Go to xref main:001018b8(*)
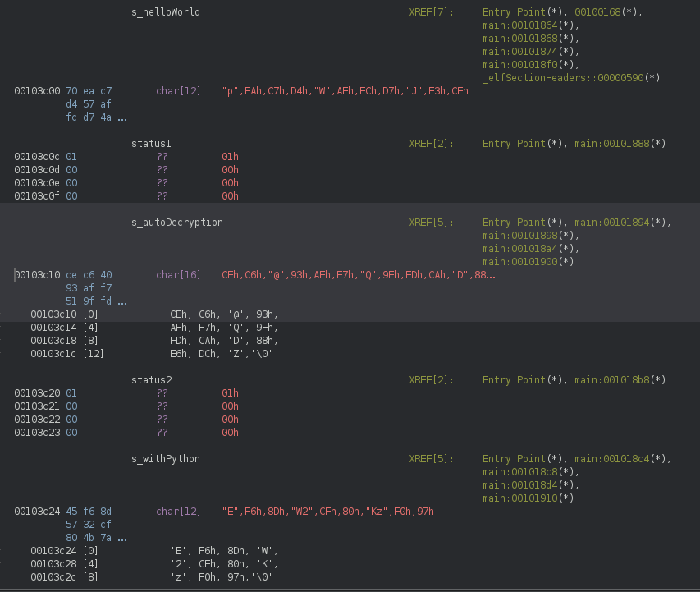The height and width of the screenshot is (592, 700). point(620,380)
